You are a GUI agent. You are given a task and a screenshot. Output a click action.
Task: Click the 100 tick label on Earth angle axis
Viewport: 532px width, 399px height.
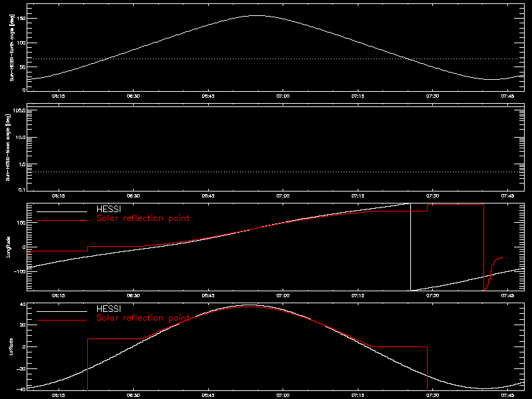click(x=21, y=43)
